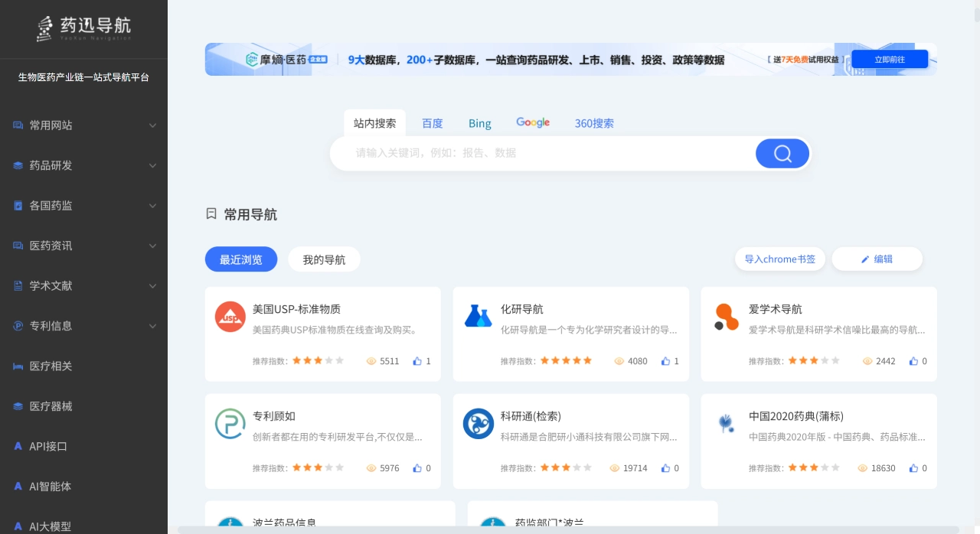This screenshot has width=980, height=534.
Task: Click the 各国药监 sidebar icon
Action: (18, 206)
